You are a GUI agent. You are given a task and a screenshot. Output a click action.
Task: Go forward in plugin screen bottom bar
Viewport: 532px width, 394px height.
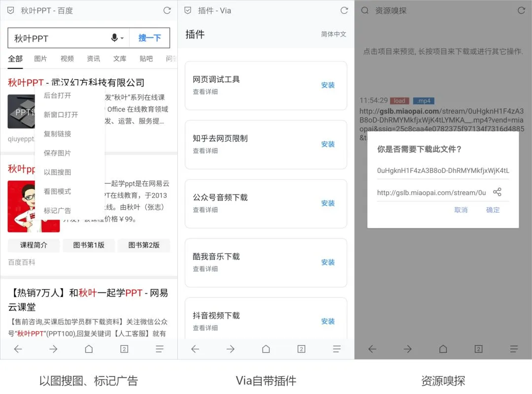pyautogui.click(x=231, y=349)
